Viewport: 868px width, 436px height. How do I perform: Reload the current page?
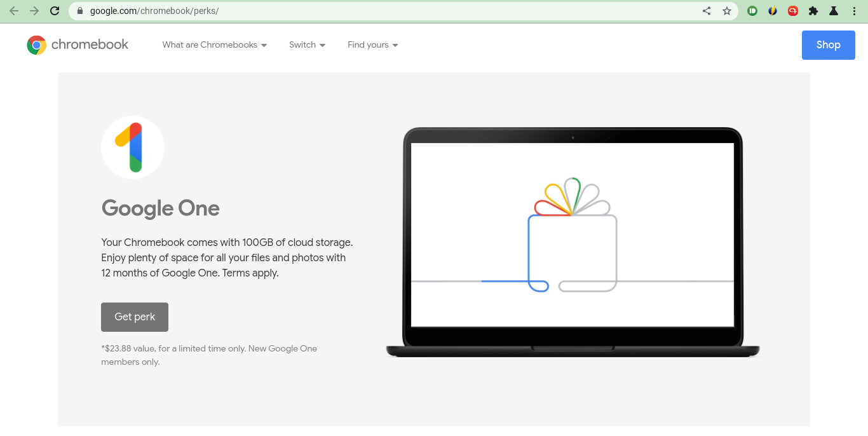click(55, 11)
